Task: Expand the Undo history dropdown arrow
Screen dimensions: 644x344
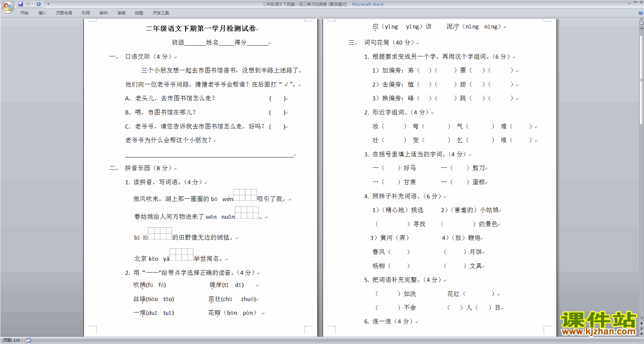Action: pos(33,4)
